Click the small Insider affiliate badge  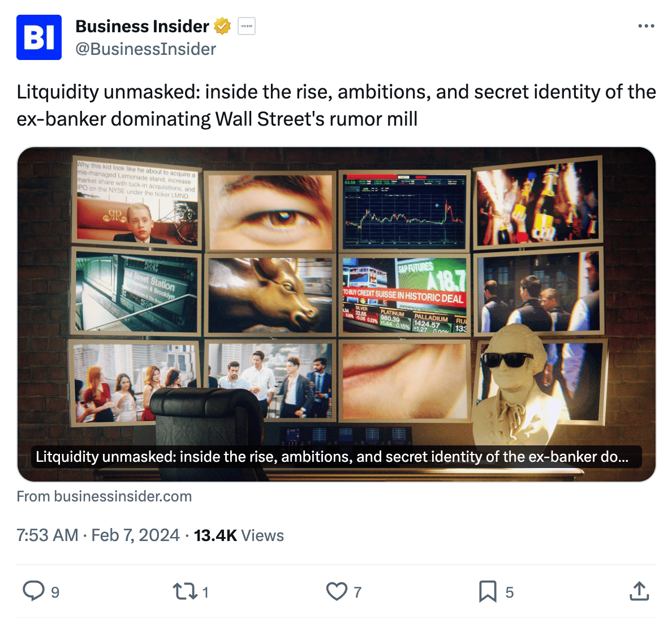[x=247, y=26]
